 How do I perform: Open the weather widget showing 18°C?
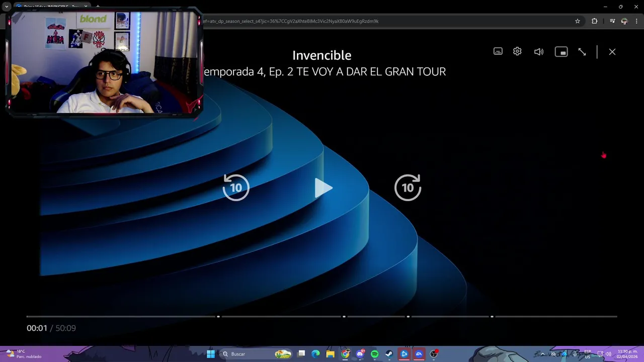tap(23, 354)
